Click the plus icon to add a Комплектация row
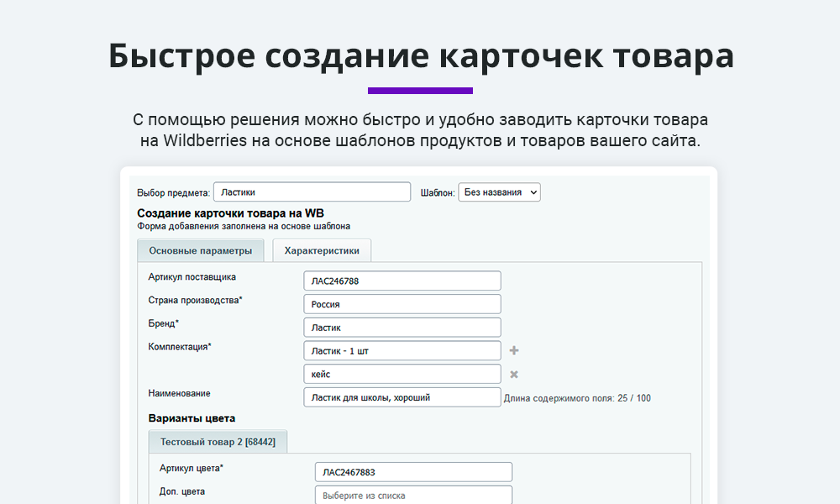Viewport: 840px width, 504px height. [x=514, y=351]
